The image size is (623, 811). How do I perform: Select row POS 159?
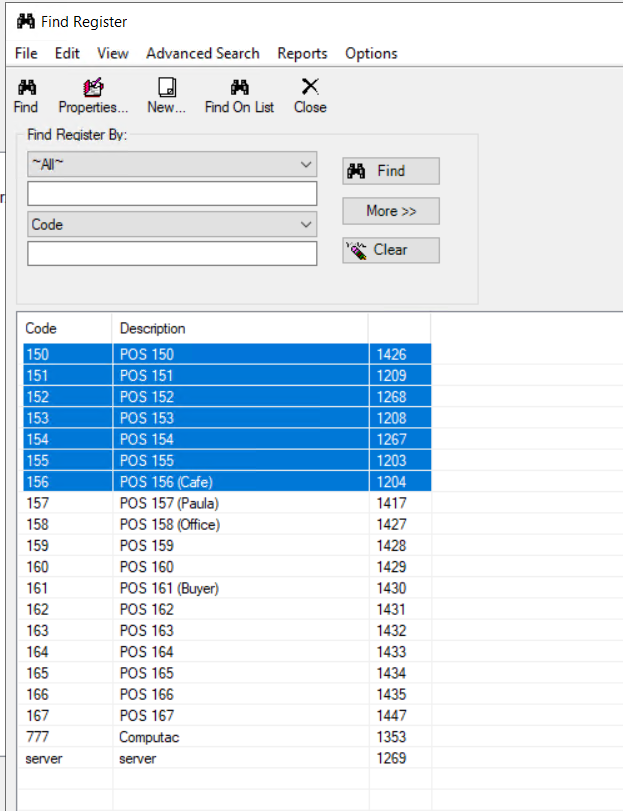[x=227, y=545]
